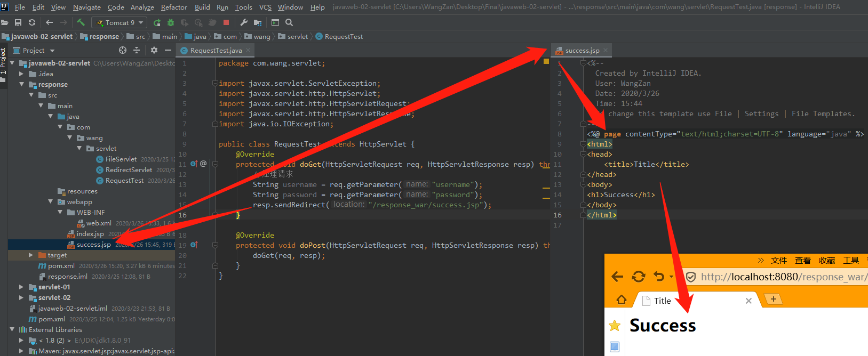
Task: Navigate forward with the right arrow icon
Action: [63, 22]
